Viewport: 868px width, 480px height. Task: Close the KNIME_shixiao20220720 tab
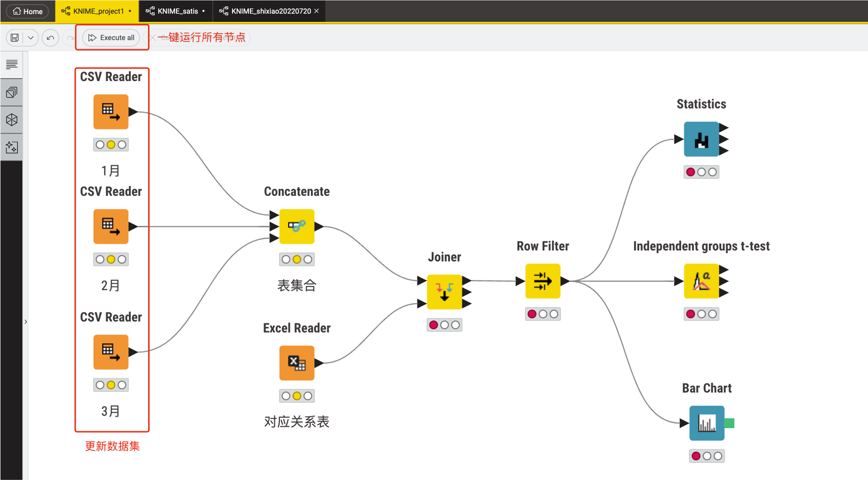[x=317, y=11]
